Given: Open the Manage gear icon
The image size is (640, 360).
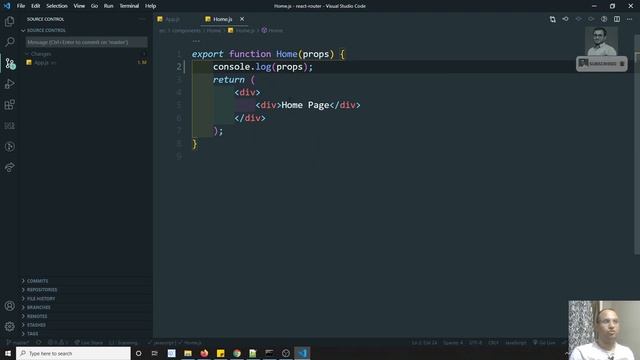Looking at the screenshot, I should point(9,326).
